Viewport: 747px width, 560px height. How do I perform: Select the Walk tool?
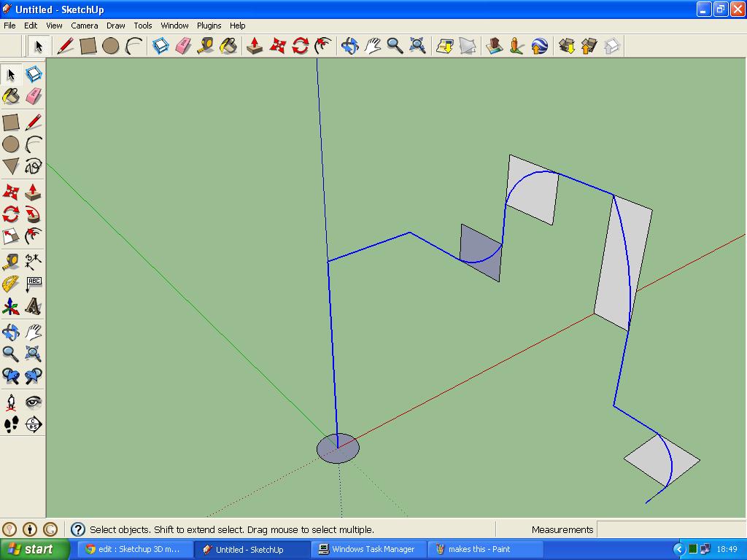coord(10,424)
